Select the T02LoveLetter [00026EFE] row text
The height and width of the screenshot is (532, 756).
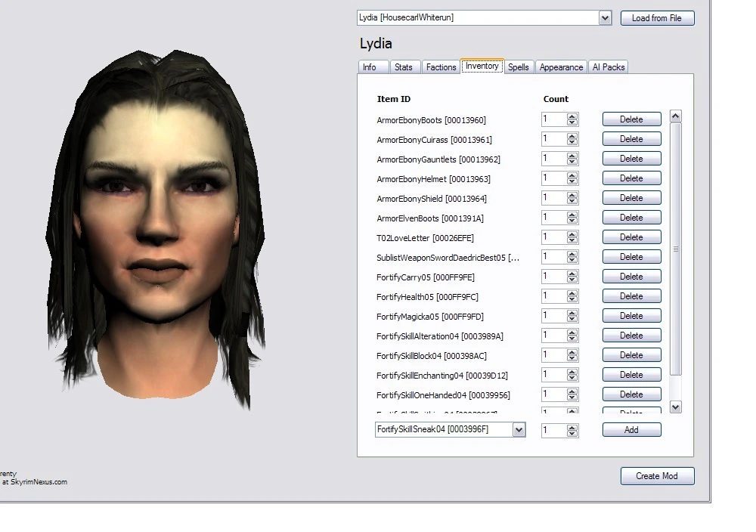(x=425, y=238)
